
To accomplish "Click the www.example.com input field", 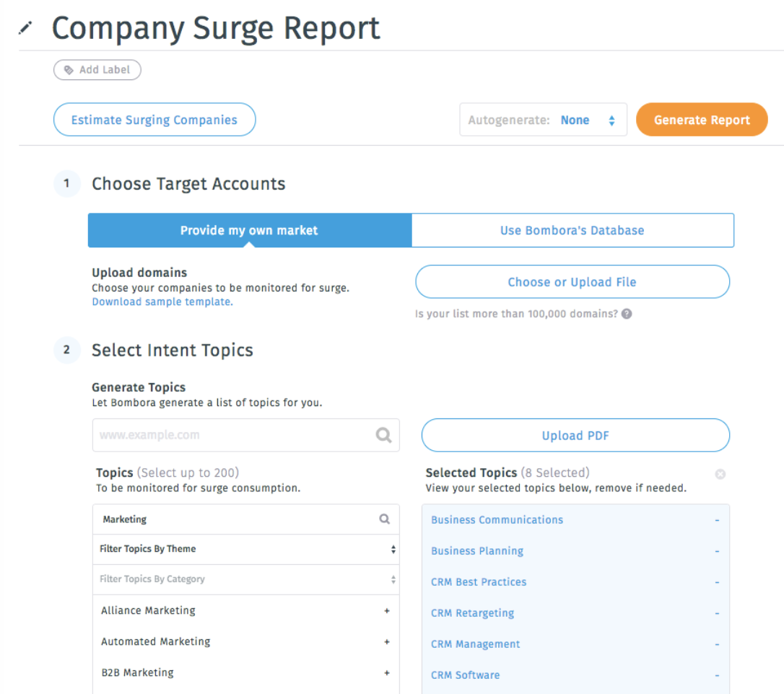I will [217, 435].
